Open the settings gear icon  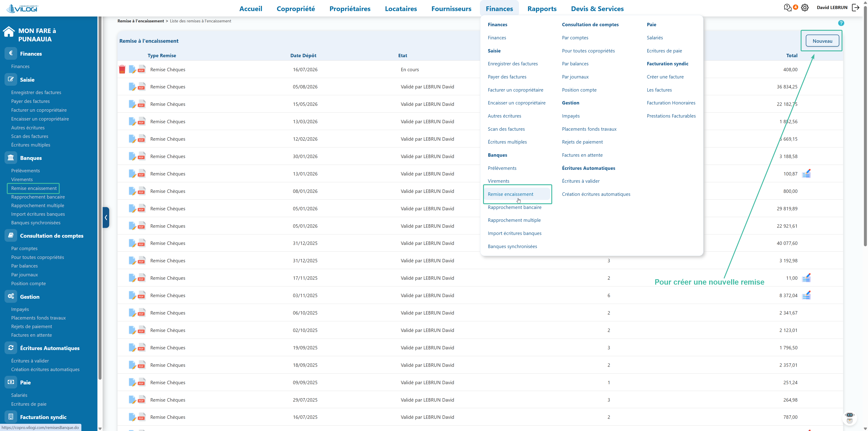point(805,7)
